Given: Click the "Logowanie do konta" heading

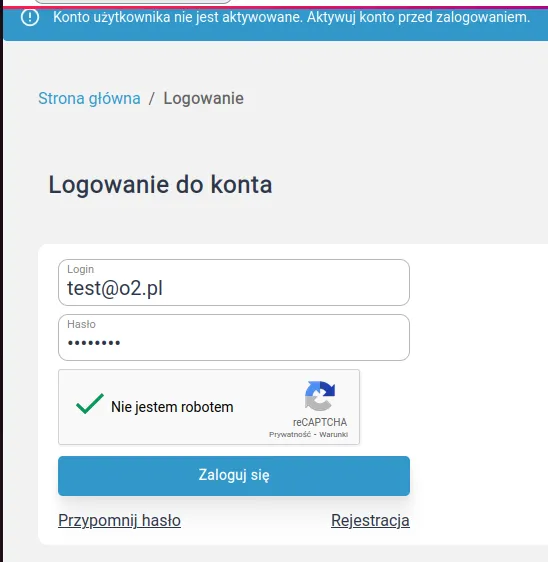Looking at the screenshot, I should coord(160,185).
